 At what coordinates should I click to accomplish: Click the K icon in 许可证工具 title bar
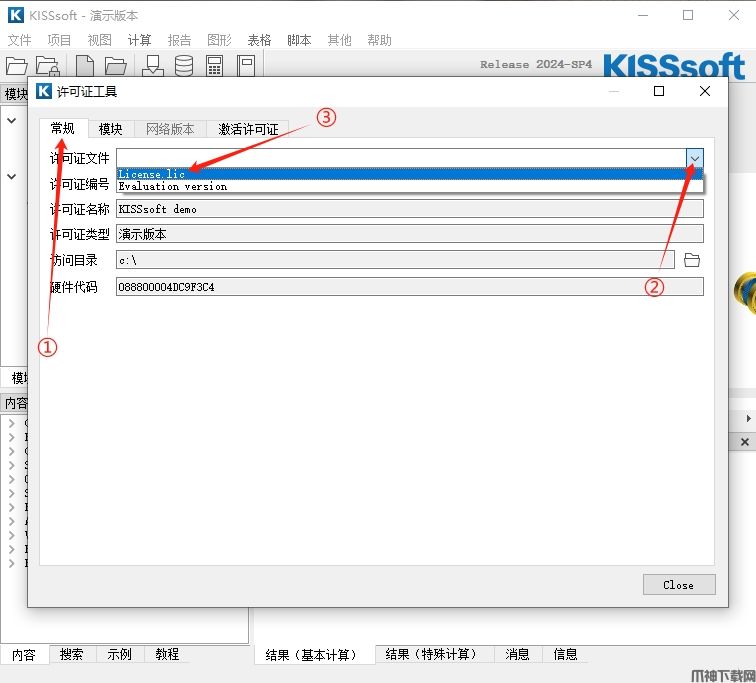pyautogui.click(x=43, y=91)
